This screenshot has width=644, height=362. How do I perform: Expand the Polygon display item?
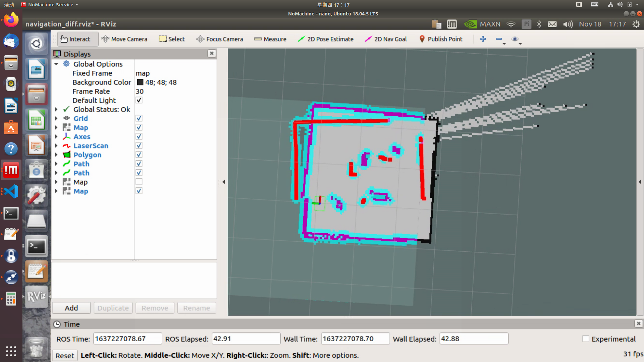coord(56,155)
